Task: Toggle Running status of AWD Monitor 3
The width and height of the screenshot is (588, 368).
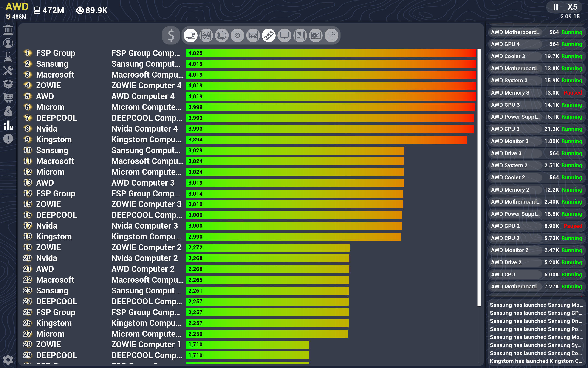Action: 571,141
